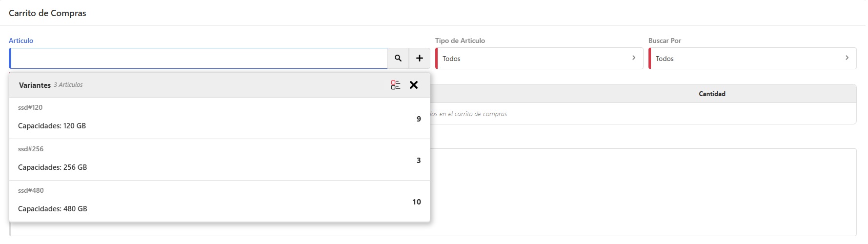The height and width of the screenshot is (244, 868).
Task: Click the Variantes header title
Action: point(35,85)
